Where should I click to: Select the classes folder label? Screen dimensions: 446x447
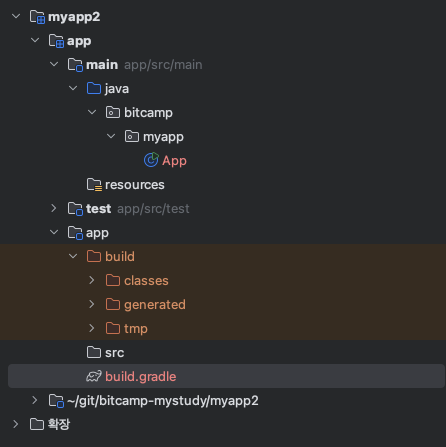(x=146, y=281)
